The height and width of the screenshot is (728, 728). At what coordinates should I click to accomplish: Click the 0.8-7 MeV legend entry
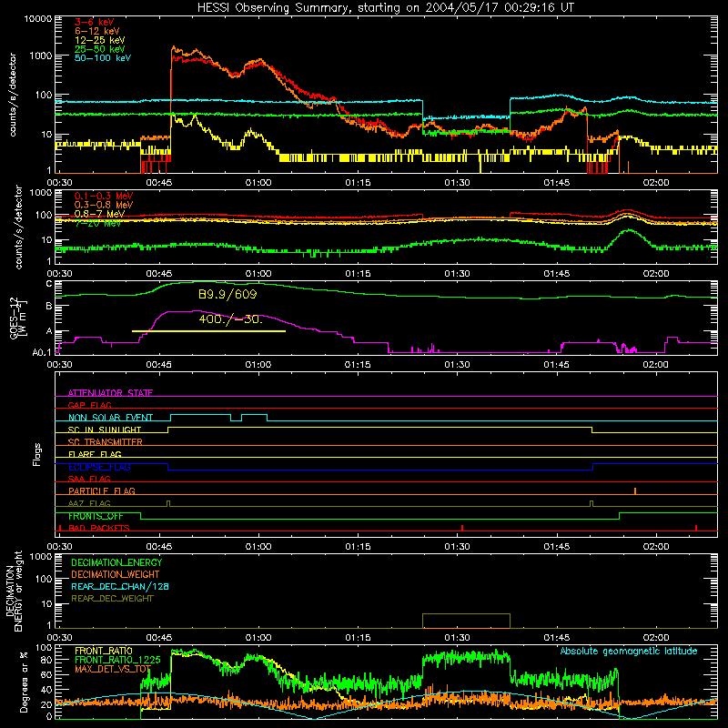(x=99, y=214)
